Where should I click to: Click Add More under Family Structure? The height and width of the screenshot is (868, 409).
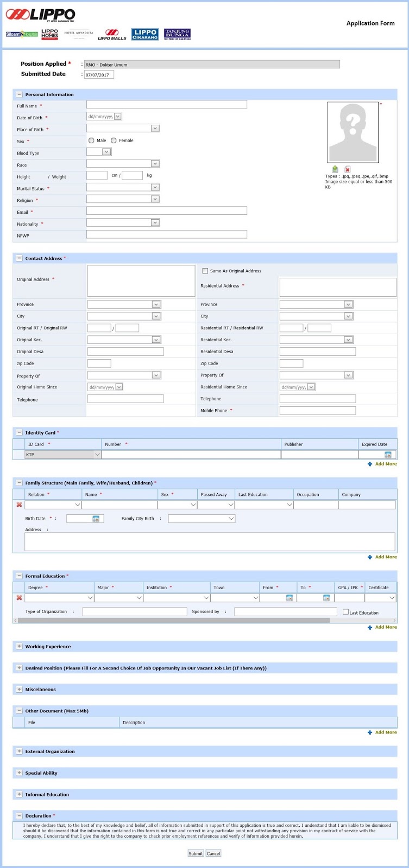pos(382,557)
